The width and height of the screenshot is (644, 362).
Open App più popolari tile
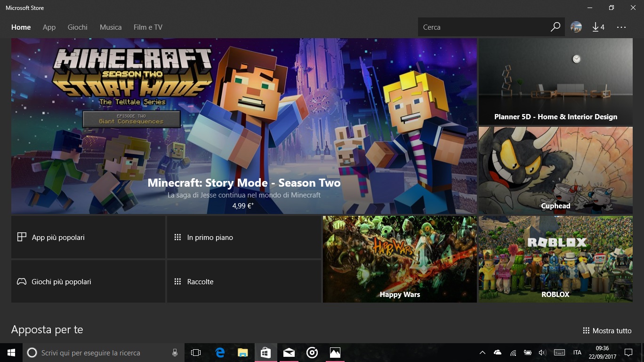click(88, 237)
